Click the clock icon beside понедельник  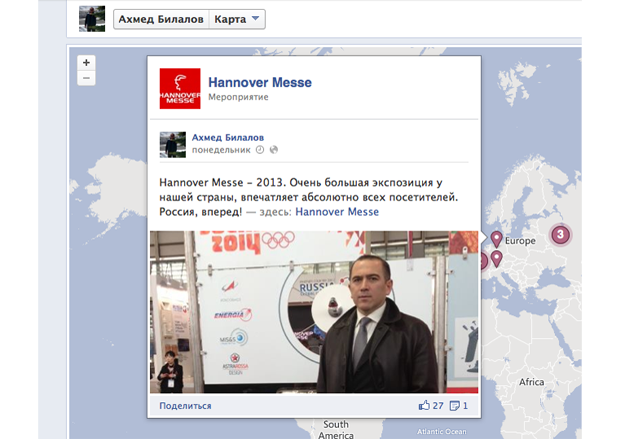(260, 150)
